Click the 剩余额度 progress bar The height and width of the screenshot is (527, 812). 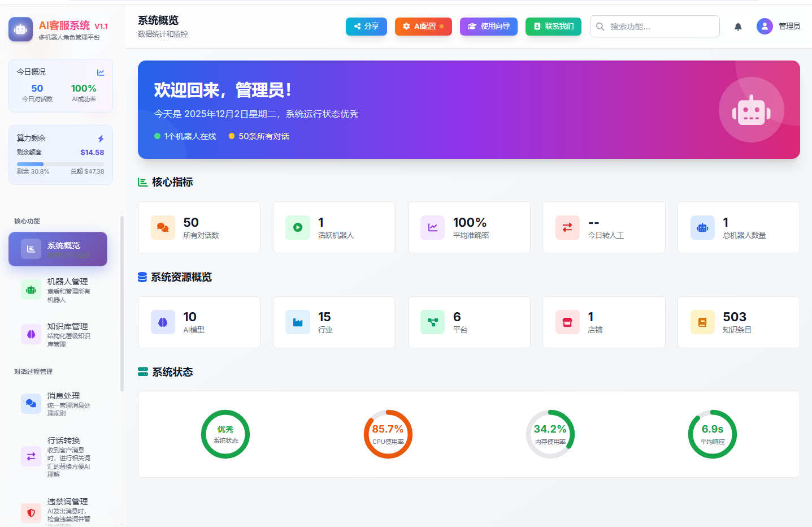point(60,164)
